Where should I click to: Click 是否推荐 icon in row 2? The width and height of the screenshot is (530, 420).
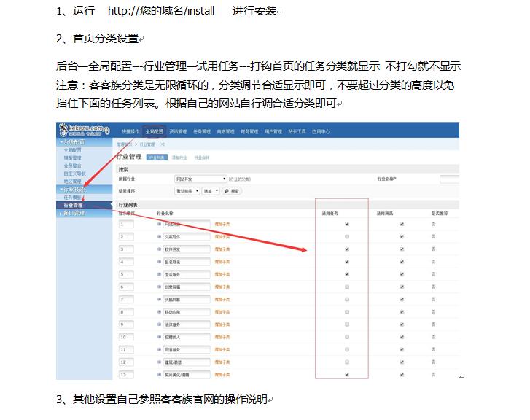tap(434, 236)
